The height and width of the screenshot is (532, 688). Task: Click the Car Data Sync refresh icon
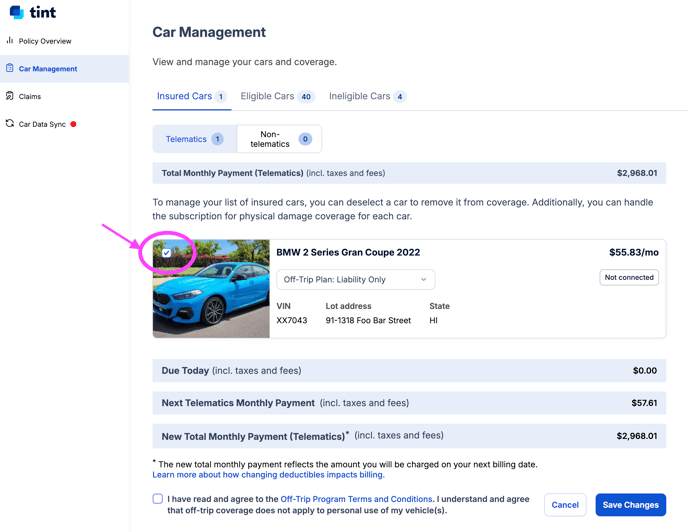tap(10, 123)
